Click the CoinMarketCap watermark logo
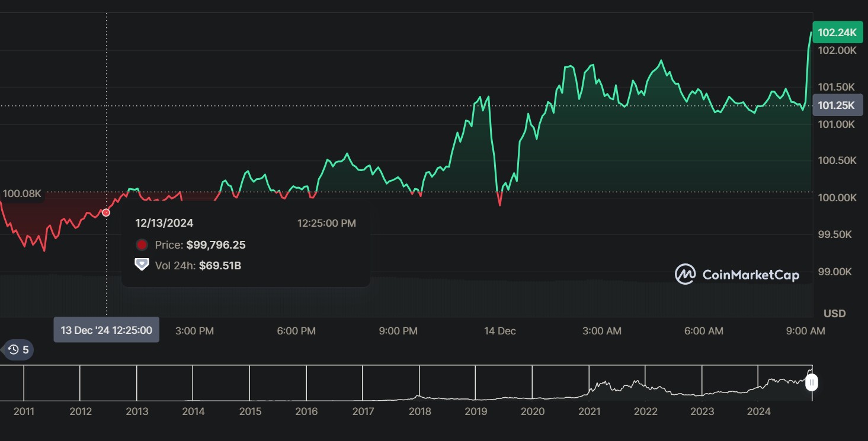The width and height of the screenshot is (868, 441). [x=737, y=275]
